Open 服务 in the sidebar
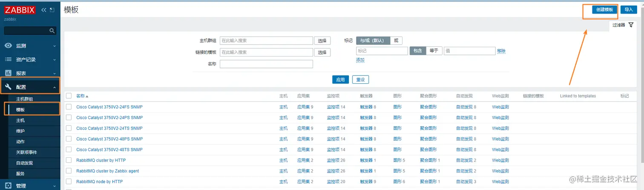 pos(20,173)
